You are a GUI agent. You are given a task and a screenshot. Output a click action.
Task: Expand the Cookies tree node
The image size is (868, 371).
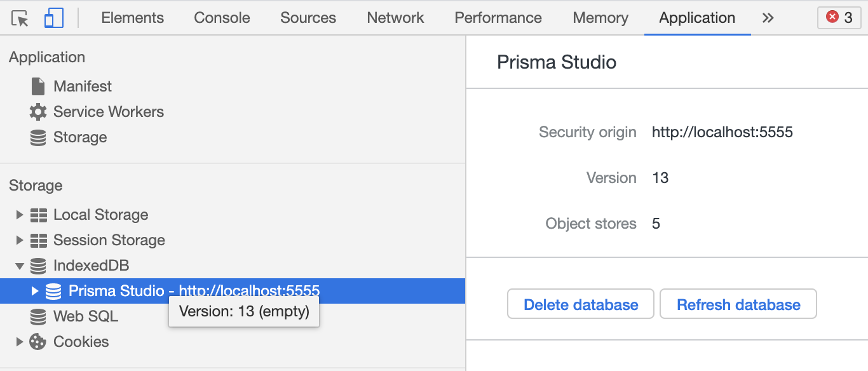click(20, 342)
